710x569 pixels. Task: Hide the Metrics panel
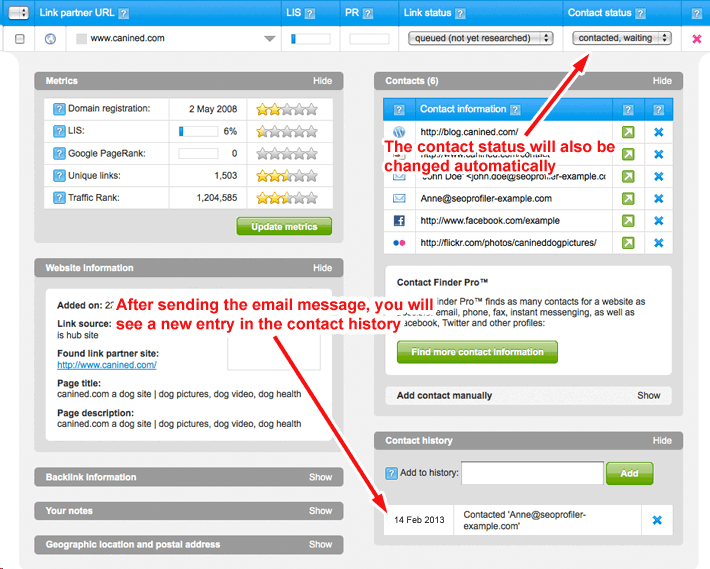[322, 81]
